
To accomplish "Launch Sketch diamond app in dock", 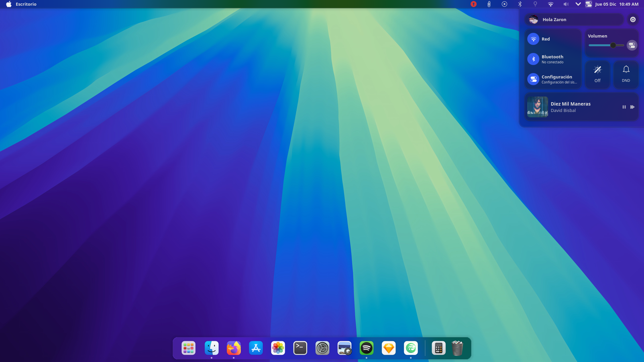I will tap(389, 348).
